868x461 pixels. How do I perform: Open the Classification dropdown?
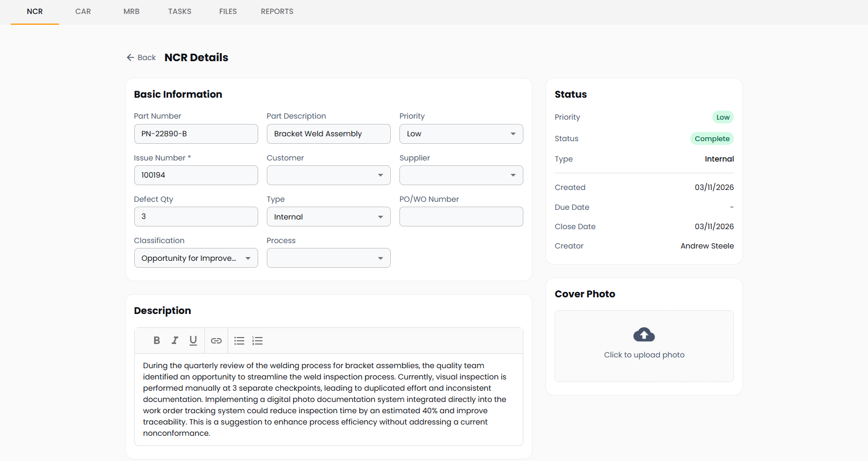click(x=195, y=258)
